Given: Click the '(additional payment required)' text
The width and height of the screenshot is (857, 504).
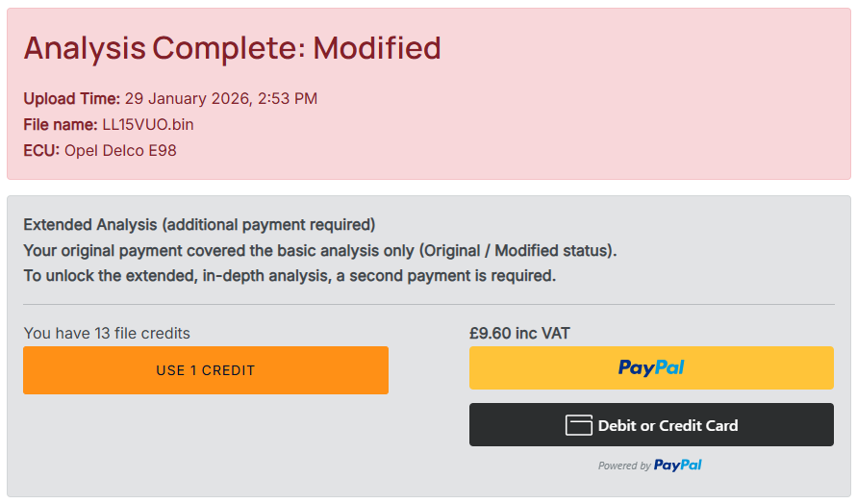Looking at the screenshot, I should click(268, 225).
